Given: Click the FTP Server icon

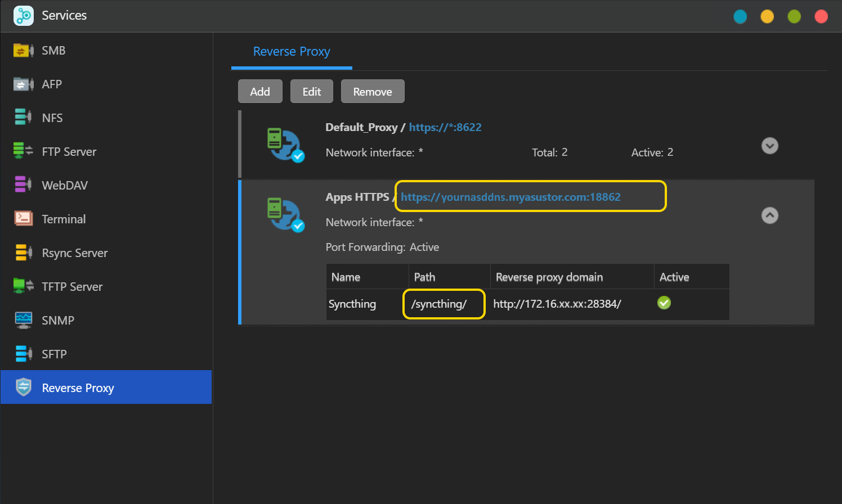Looking at the screenshot, I should point(24,151).
